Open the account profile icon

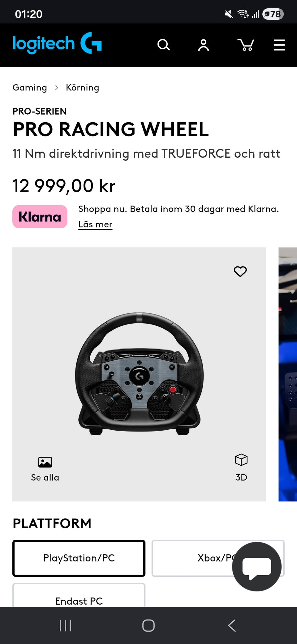pos(204,45)
